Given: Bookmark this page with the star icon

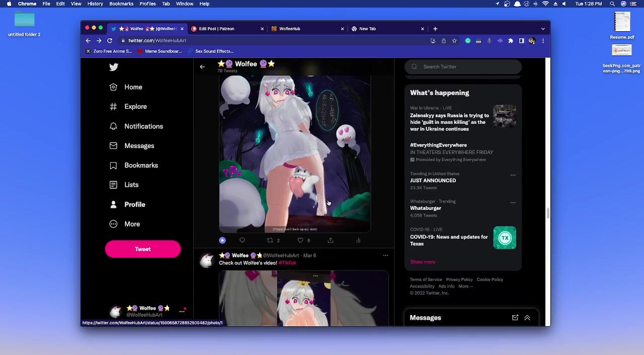Looking at the screenshot, I should (454, 41).
